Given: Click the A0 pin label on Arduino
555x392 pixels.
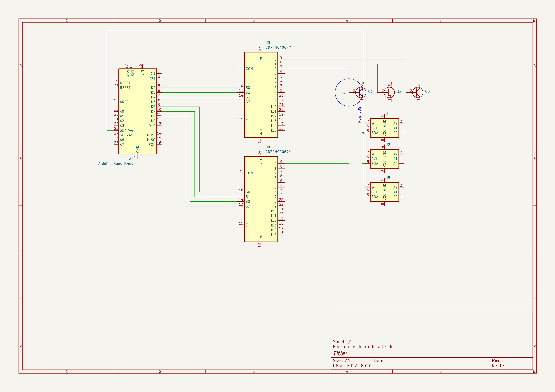Looking at the screenshot, I should coord(122,111).
